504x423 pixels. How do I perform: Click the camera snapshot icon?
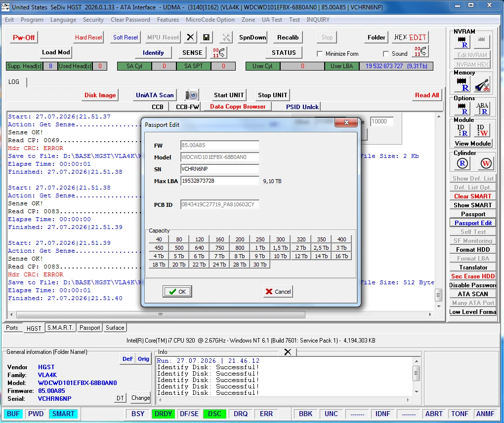coord(192,95)
